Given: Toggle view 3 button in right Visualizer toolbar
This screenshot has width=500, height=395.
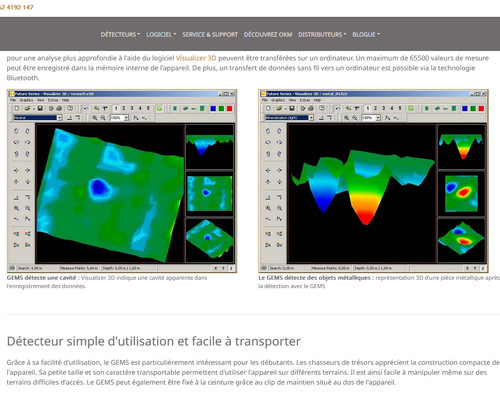Looking at the screenshot, I should [383, 108].
